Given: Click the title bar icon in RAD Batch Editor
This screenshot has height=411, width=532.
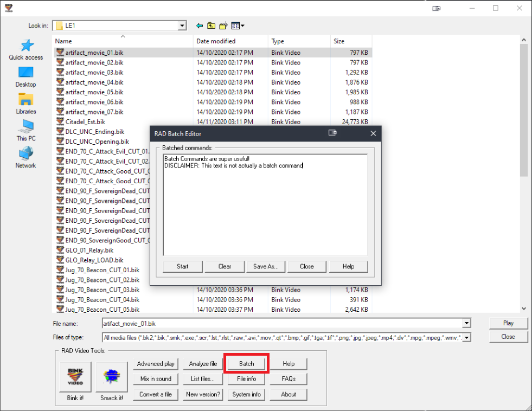Looking at the screenshot, I should [x=332, y=133].
